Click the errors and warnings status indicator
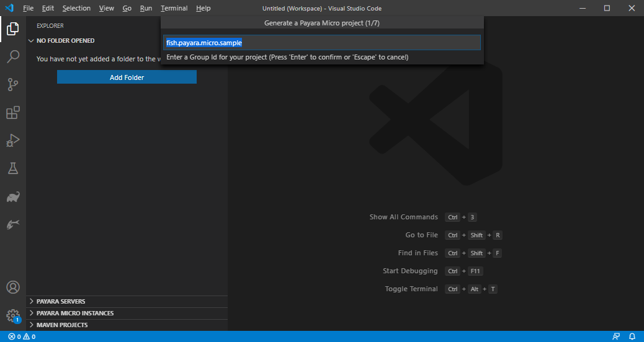Screen dimensions: 644x342 [x=22, y=336]
